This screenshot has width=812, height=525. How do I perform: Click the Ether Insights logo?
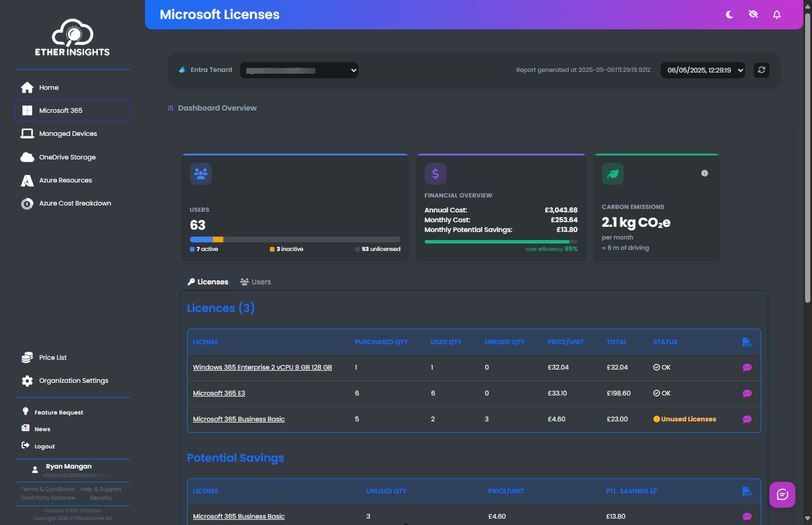click(x=73, y=37)
